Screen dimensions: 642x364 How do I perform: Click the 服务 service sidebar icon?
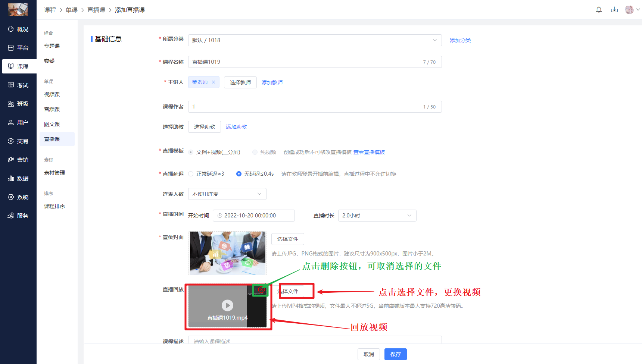[11, 216]
